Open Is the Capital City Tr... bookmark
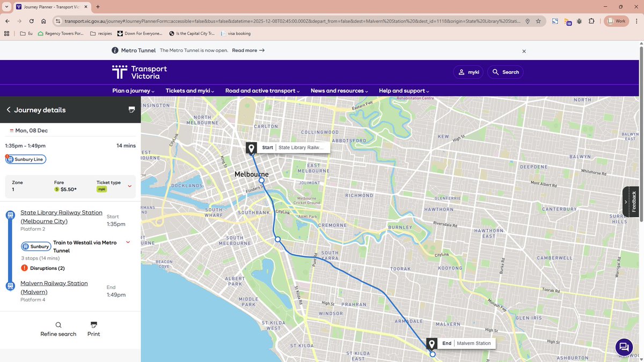This screenshot has width=644, height=362. (x=192, y=33)
